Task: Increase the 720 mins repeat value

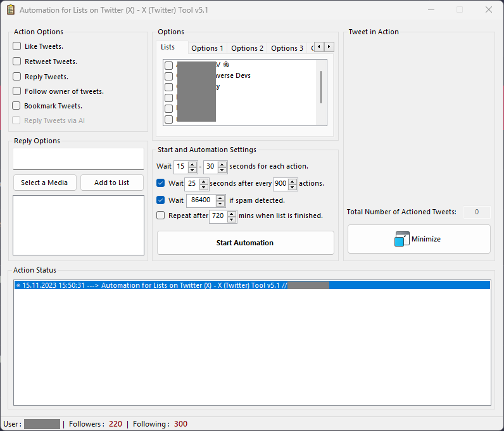Action: click(x=232, y=214)
